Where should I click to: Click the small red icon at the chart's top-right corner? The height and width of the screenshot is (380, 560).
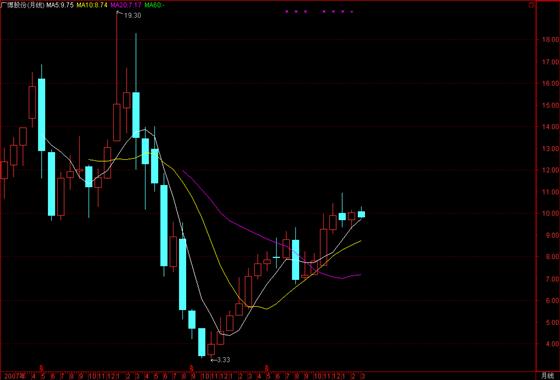(532, 5)
